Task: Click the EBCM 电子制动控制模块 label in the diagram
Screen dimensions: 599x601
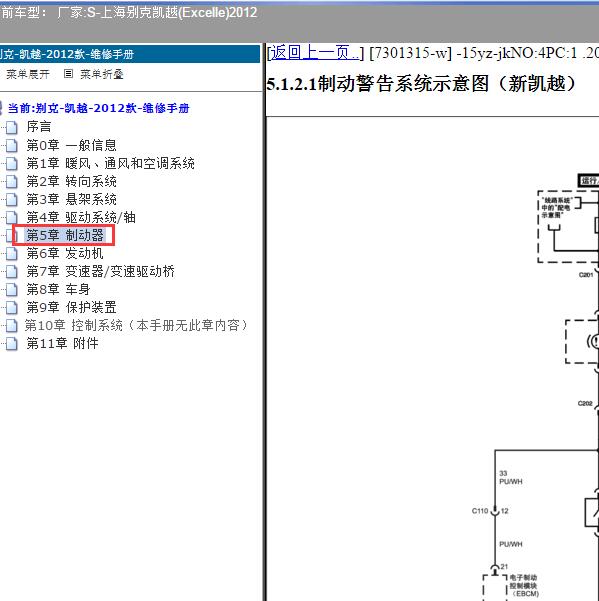Action: tap(524, 585)
